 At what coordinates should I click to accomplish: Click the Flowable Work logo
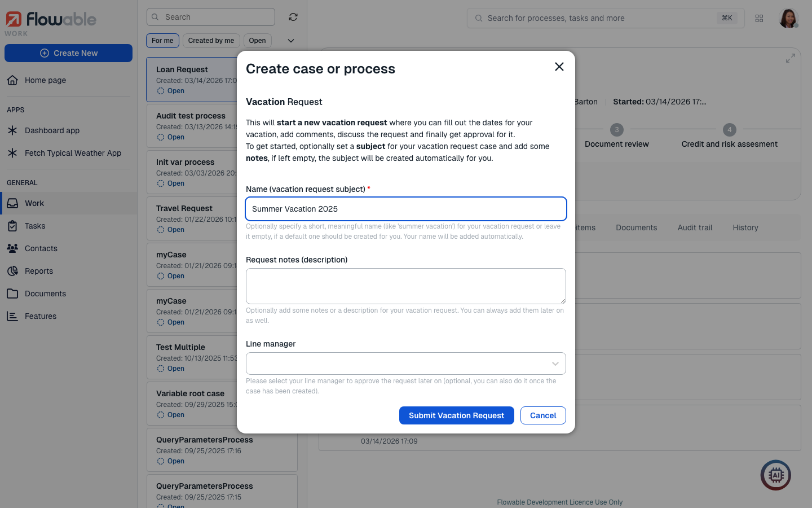click(x=51, y=21)
